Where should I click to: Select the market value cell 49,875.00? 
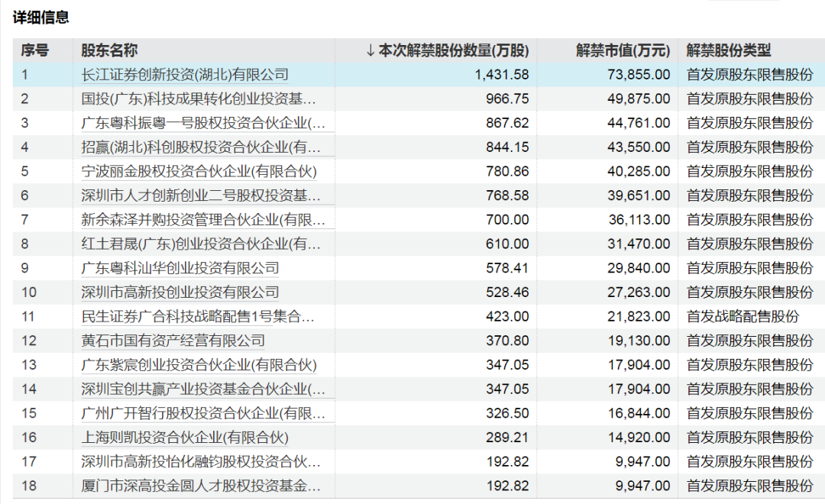(x=639, y=99)
